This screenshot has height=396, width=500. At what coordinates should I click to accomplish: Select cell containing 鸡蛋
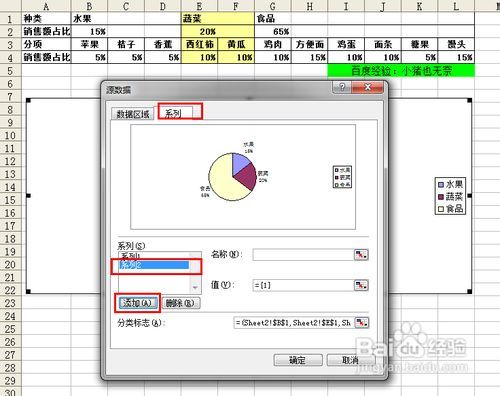[x=346, y=44]
